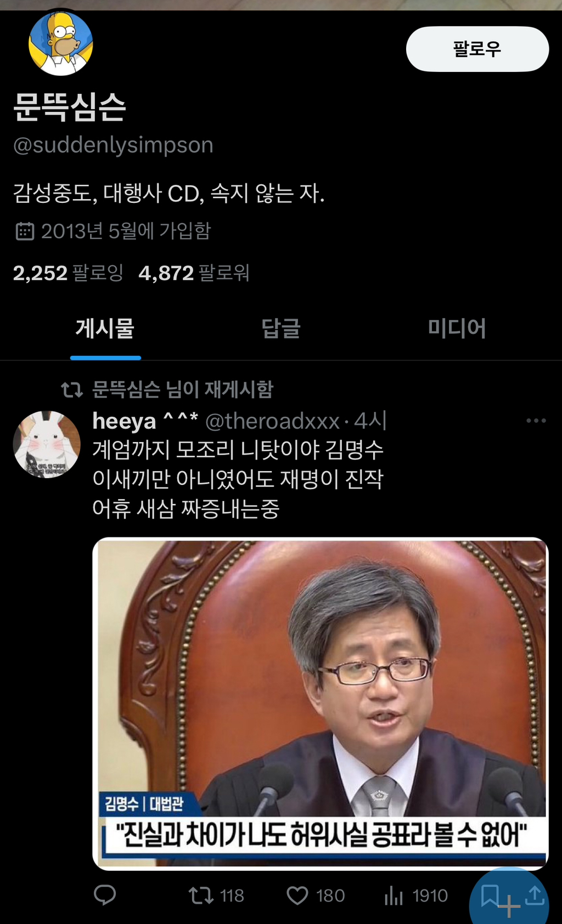
Task: Tap the share upload arrow icon
Action: coord(535,895)
